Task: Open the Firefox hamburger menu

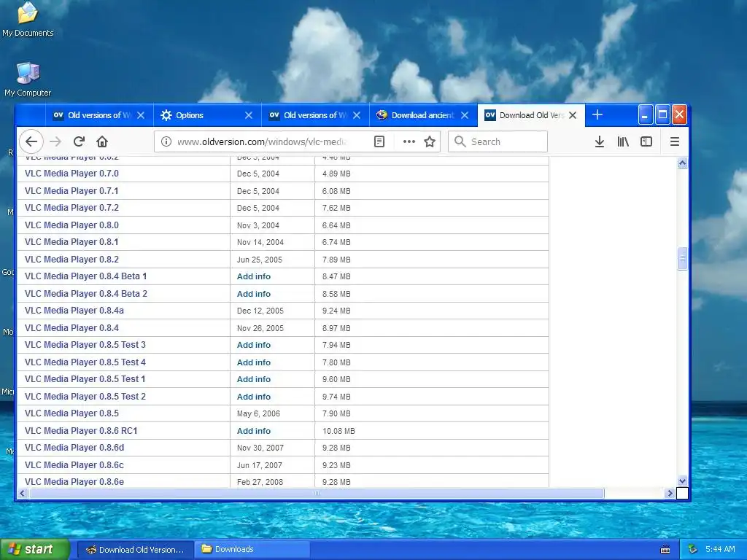Action: [x=675, y=141]
